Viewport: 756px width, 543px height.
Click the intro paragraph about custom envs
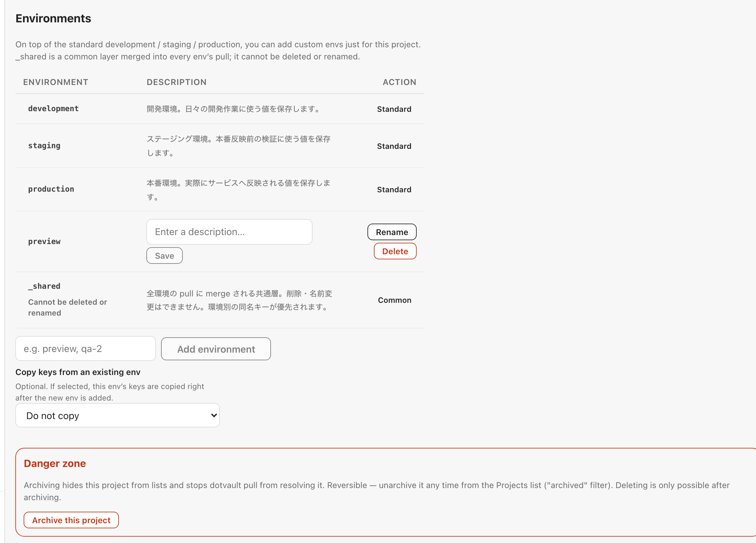click(218, 50)
